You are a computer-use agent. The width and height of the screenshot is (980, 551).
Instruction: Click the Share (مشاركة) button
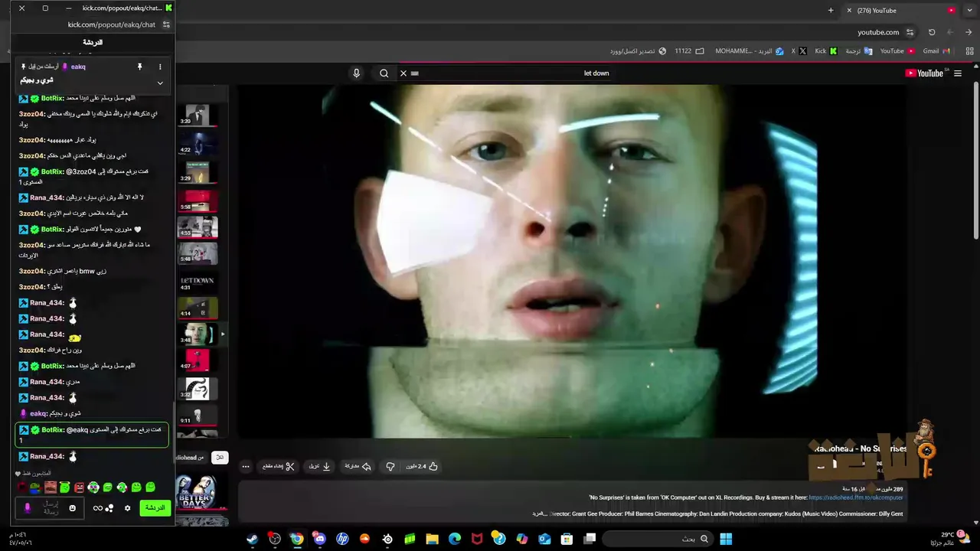(x=358, y=466)
